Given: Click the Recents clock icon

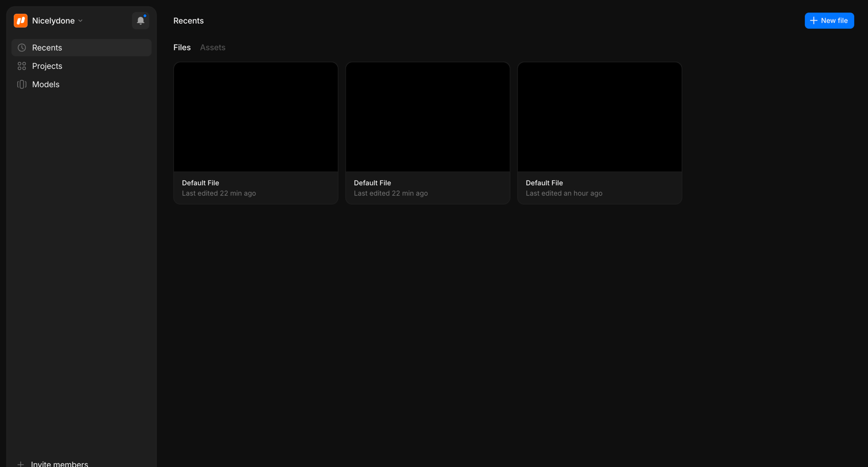Looking at the screenshot, I should tap(22, 48).
